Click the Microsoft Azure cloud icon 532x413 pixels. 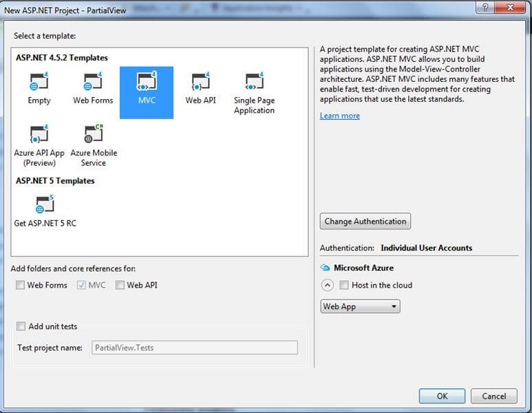(325, 268)
